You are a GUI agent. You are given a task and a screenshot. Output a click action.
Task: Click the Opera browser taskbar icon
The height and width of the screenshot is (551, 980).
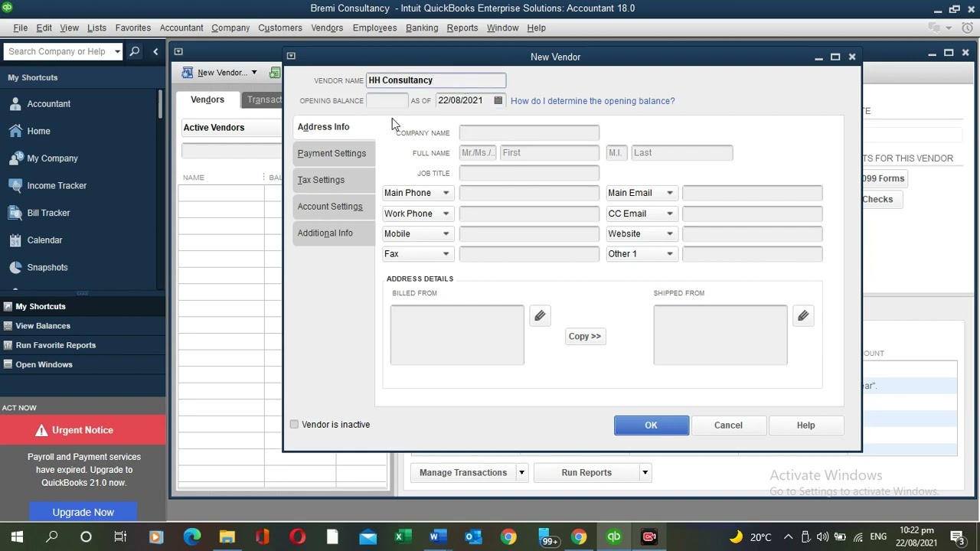[297, 537]
